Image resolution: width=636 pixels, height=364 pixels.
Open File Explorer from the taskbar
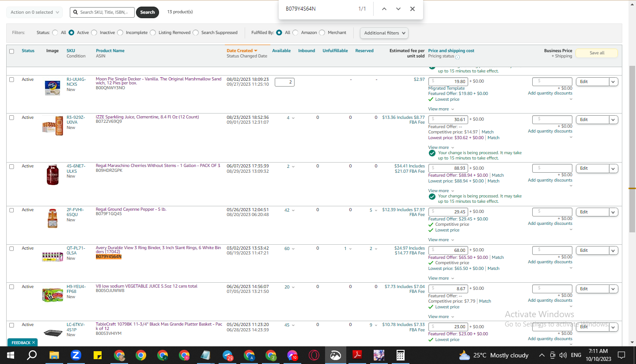coord(54,355)
